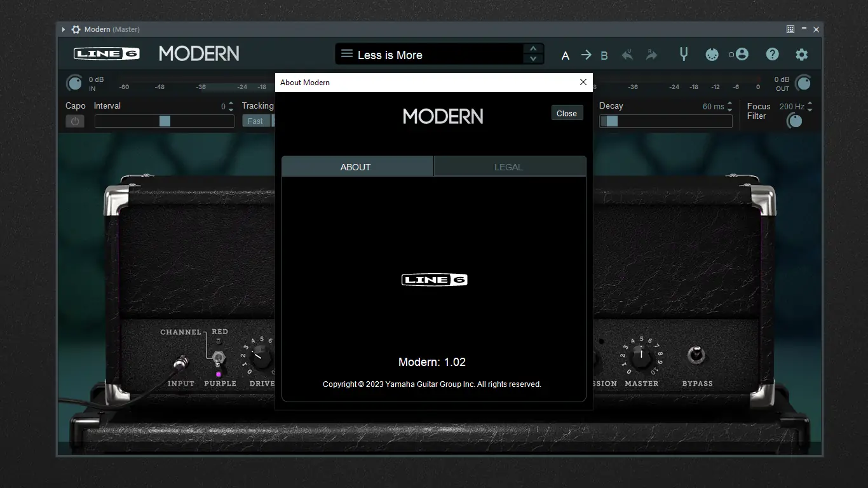Open the user account icon
This screenshot has height=488, width=868.
pos(742,55)
